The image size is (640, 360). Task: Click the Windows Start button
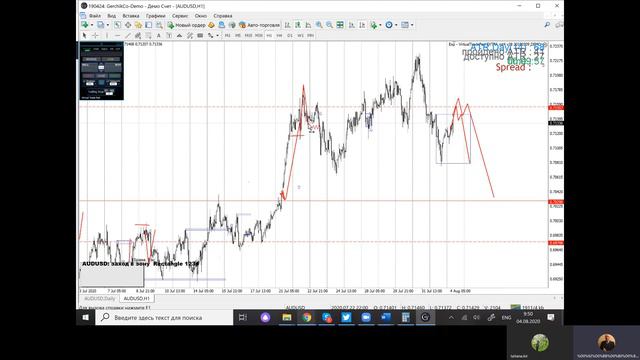click(85, 317)
